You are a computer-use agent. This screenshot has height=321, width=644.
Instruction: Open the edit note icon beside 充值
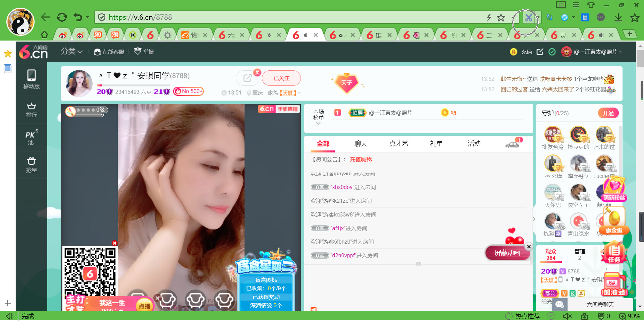click(540, 52)
